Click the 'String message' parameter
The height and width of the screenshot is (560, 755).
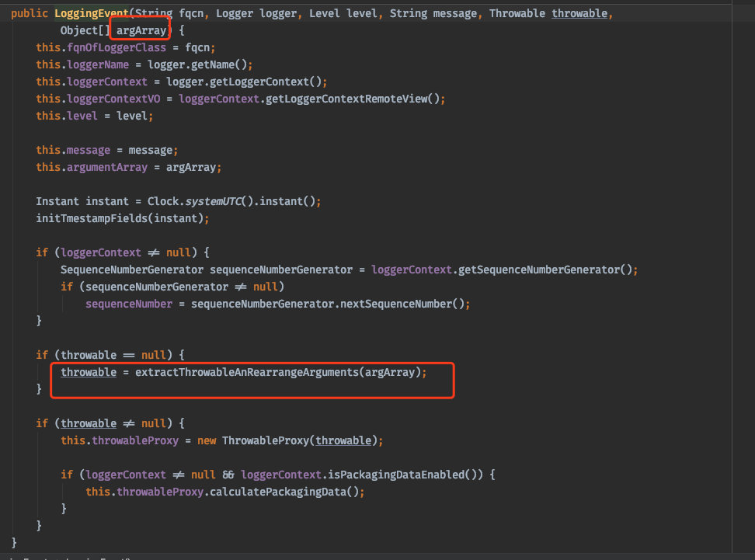(x=433, y=13)
